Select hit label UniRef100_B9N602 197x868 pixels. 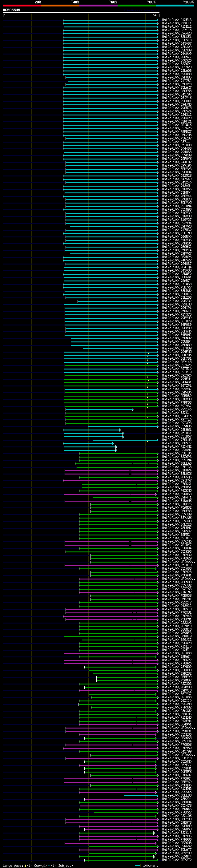tap(177, 846)
